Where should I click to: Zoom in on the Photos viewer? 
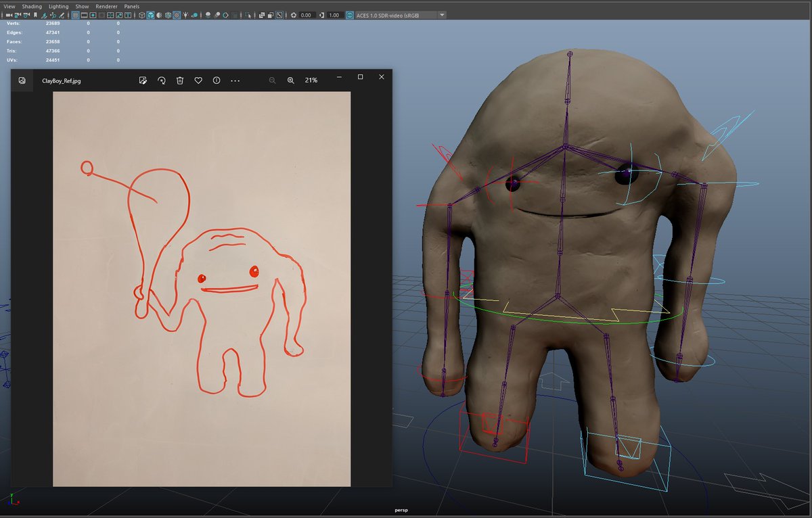[x=291, y=80]
